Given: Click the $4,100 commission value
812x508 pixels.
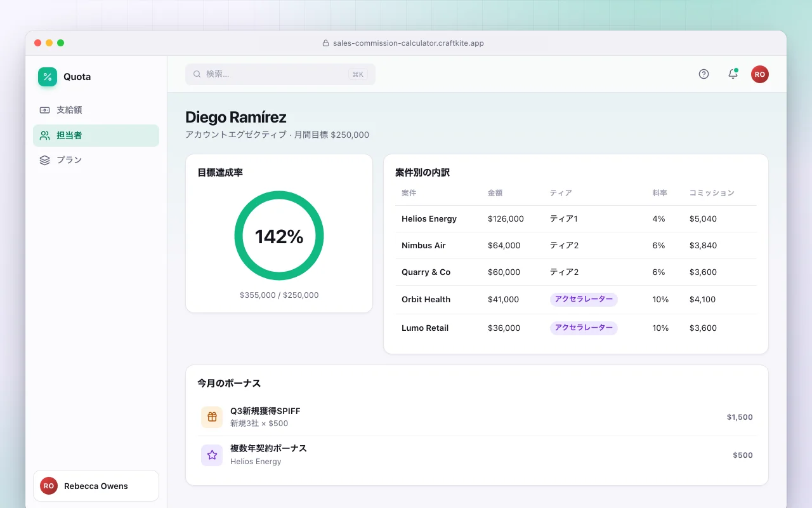Looking at the screenshot, I should pyautogui.click(x=703, y=300).
